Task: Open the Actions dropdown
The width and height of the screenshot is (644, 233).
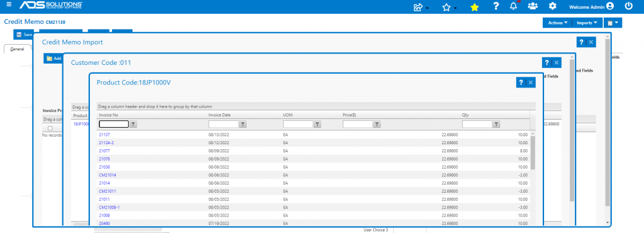Action: tap(558, 23)
